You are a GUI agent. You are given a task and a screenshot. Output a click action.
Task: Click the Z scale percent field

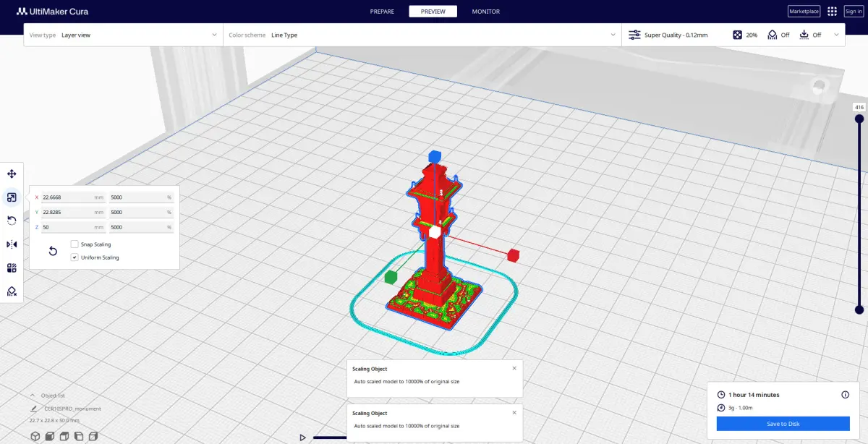pos(141,228)
